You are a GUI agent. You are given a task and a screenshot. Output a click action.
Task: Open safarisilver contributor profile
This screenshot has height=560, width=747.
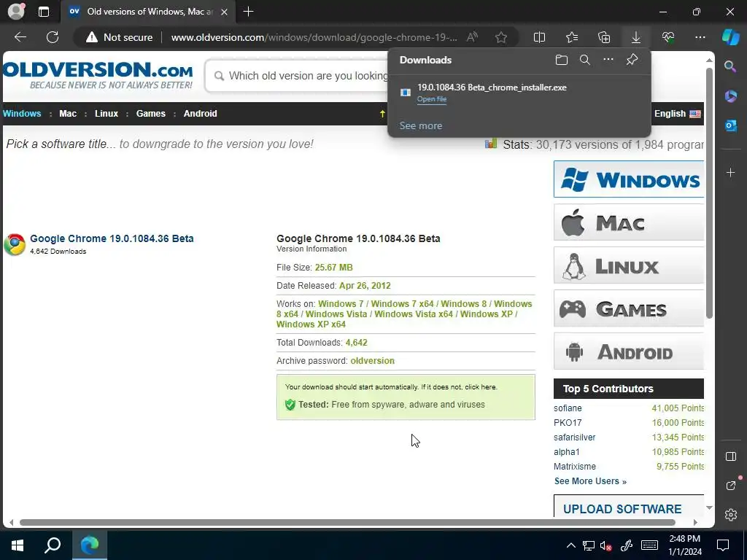[575, 437]
